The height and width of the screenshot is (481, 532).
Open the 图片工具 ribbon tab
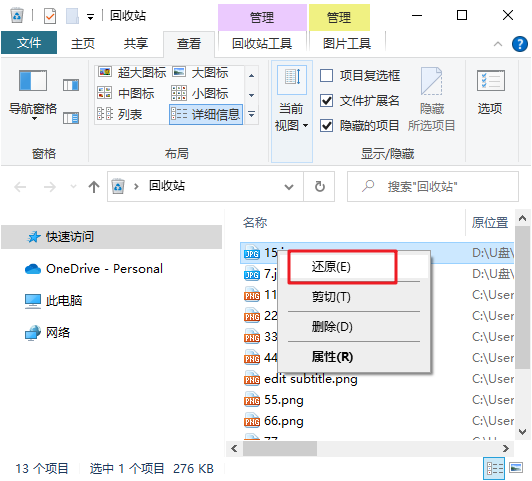(x=347, y=43)
